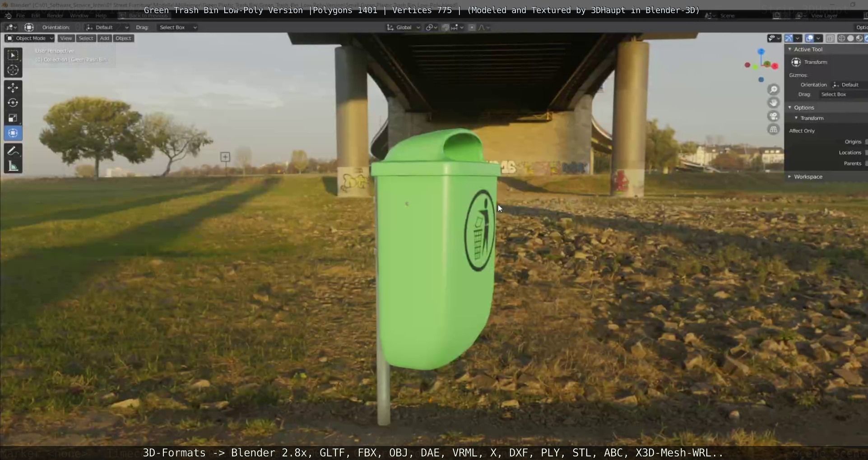Open snapping options dropdown
The height and width of the screenshot is (460, 868).
[x=457, y=28]
